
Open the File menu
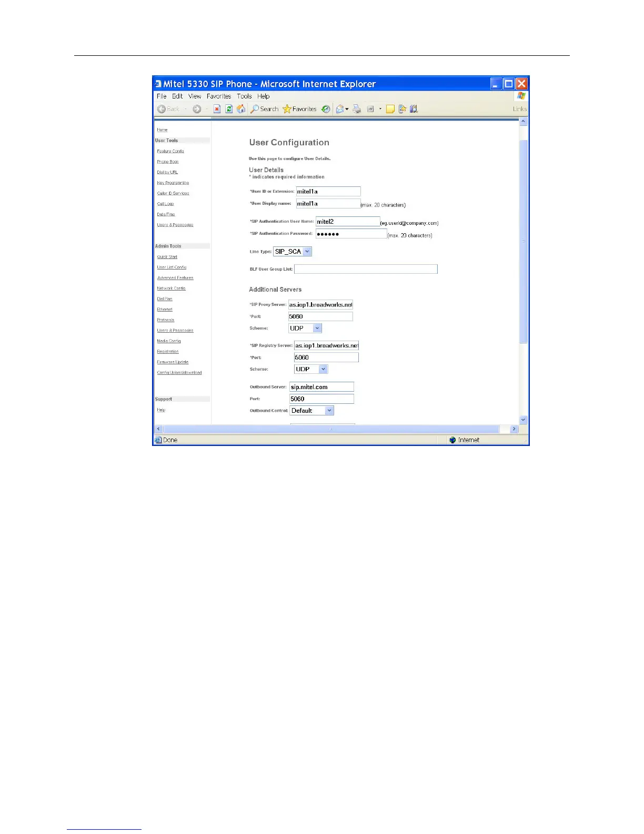click(162, 96)
